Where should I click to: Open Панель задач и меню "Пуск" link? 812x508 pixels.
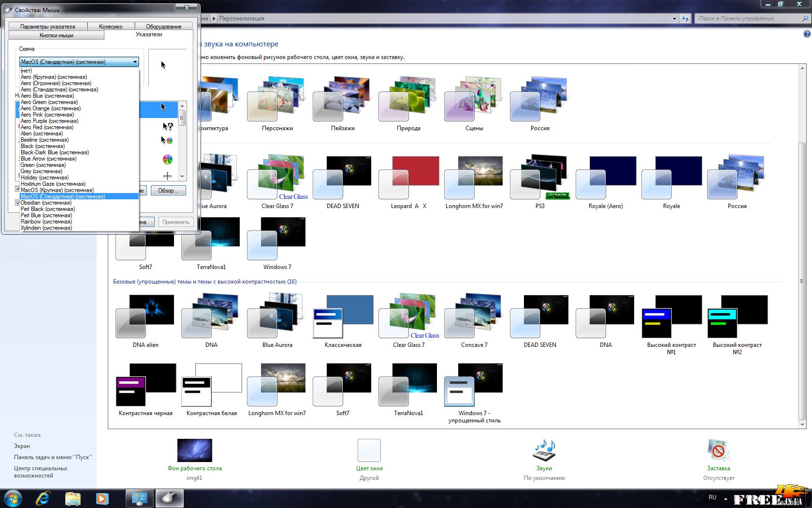click(53, 457)
